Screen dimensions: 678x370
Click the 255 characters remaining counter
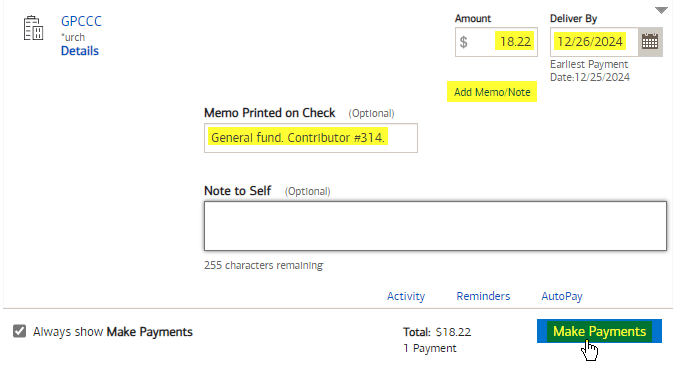click(x=264, y=265)
